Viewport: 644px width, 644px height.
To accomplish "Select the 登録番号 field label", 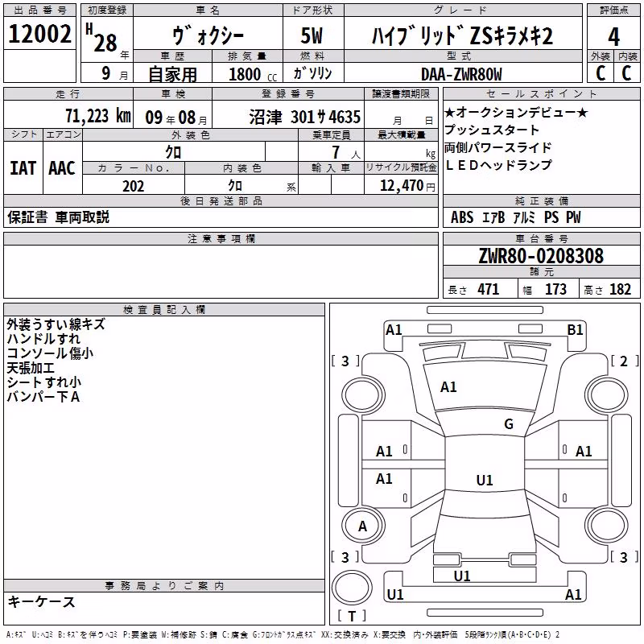I will pyautogui.click(x=288, y=94).
